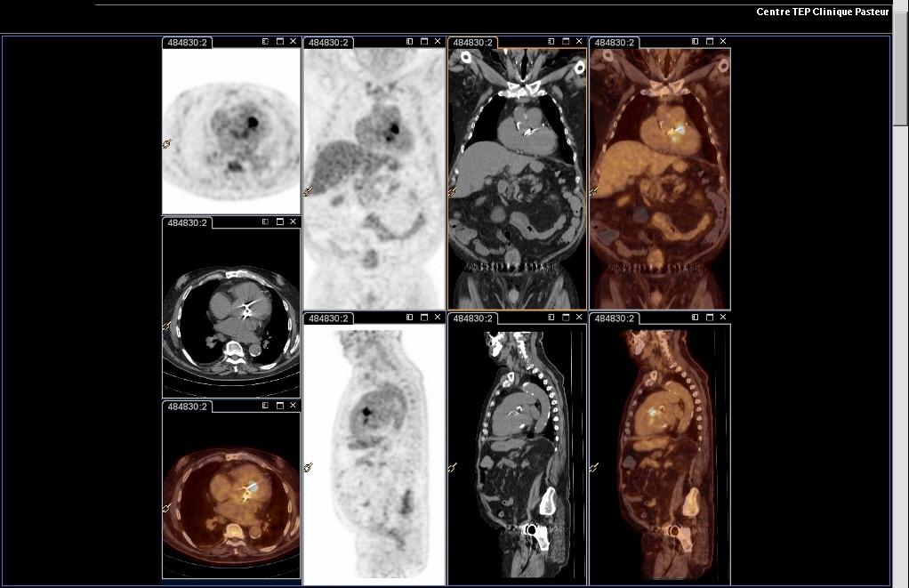Close the axial CT chest viewport
Viewport: 909px width, 588px height.
[x=294, y=222]
